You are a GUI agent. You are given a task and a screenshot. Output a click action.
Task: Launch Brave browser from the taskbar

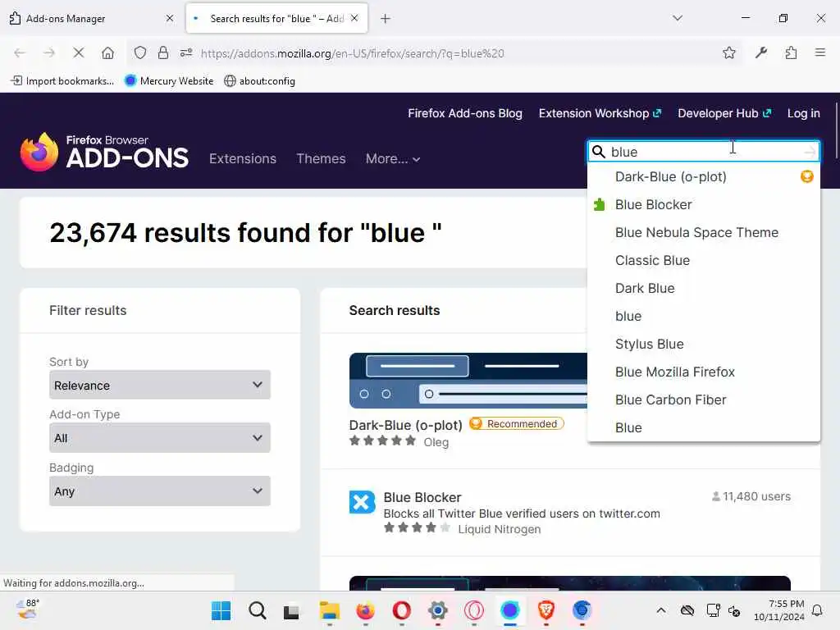(x=546, y=610)
